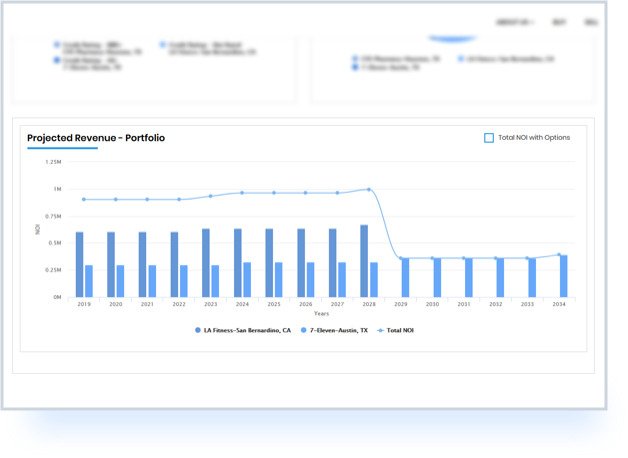The width and height of the screenshot is (628, 458).
Task: Open the About Us dropdown menu
Action: pos(514,22)
